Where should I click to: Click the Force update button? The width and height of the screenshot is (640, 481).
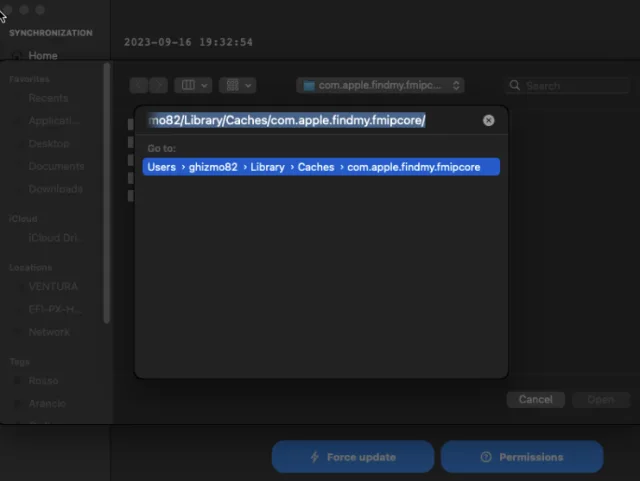353,457
